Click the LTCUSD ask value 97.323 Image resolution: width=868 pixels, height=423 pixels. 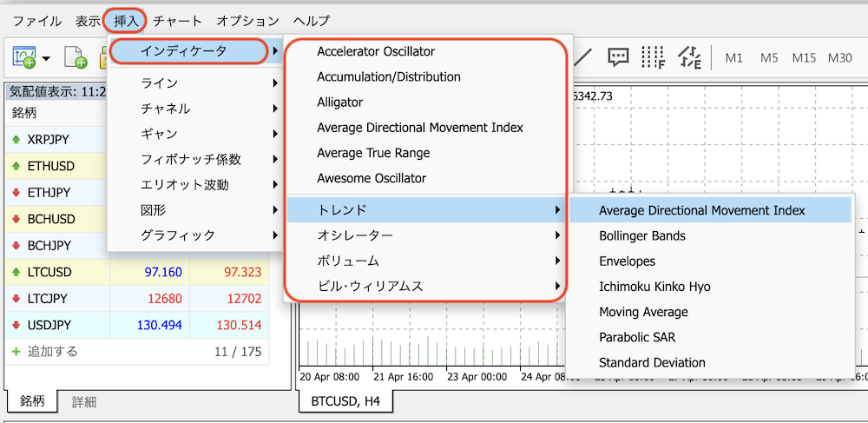pos(242,273)
